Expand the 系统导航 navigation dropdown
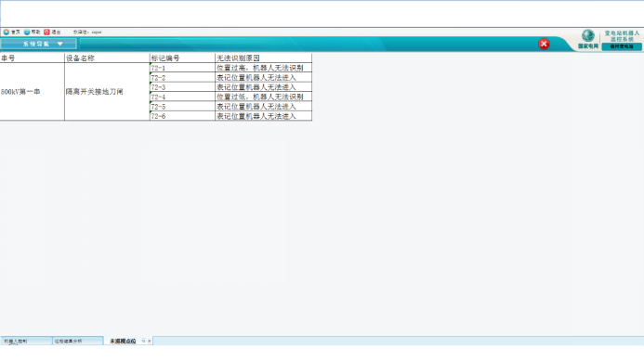 click(x=39, y=44)
